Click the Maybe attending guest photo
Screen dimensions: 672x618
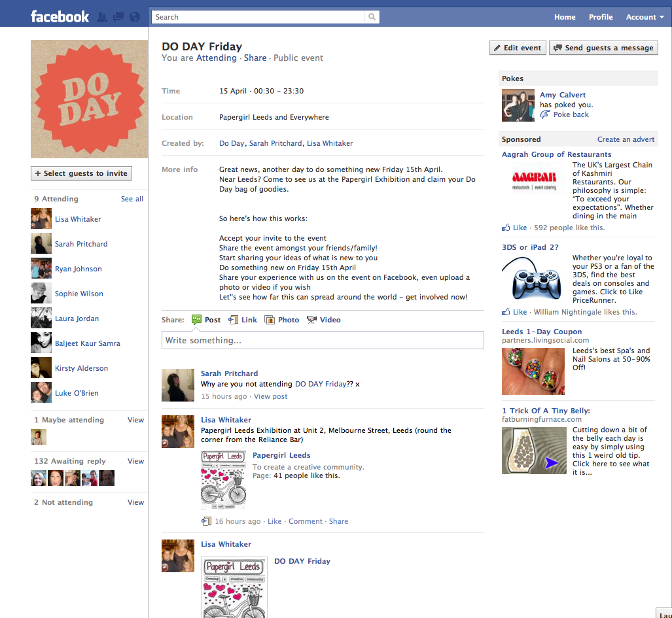point(39,437)
